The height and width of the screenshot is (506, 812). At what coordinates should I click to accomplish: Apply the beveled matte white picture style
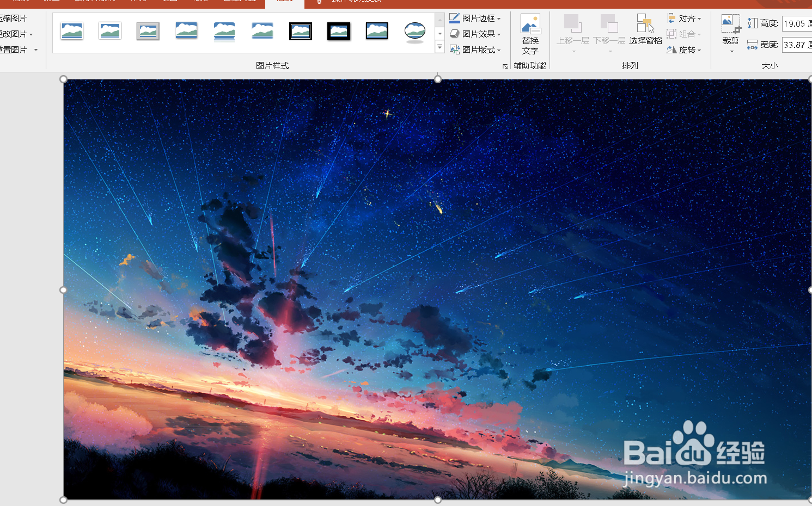(110, 31)
